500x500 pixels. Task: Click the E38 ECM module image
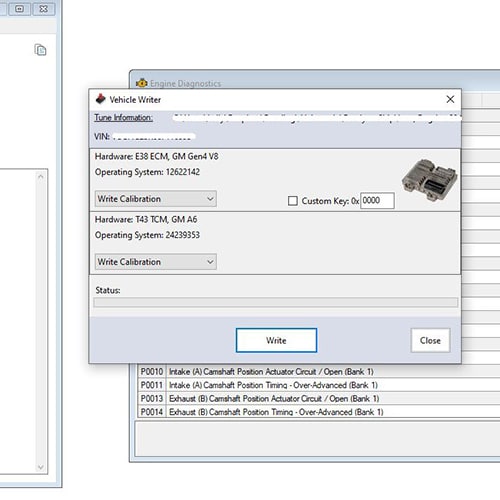[x=430, y=180]
